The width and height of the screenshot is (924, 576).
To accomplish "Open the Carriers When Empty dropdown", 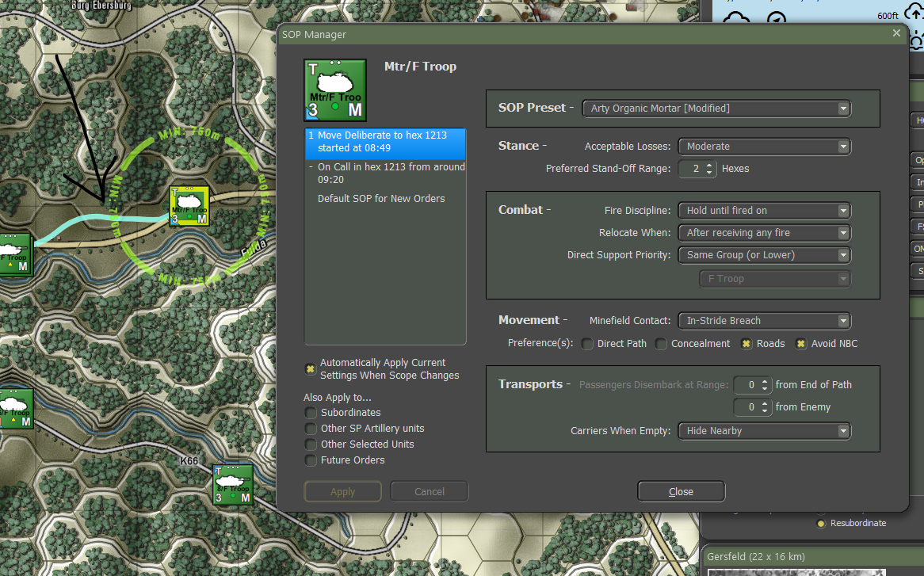I will [x=764, y=430].
